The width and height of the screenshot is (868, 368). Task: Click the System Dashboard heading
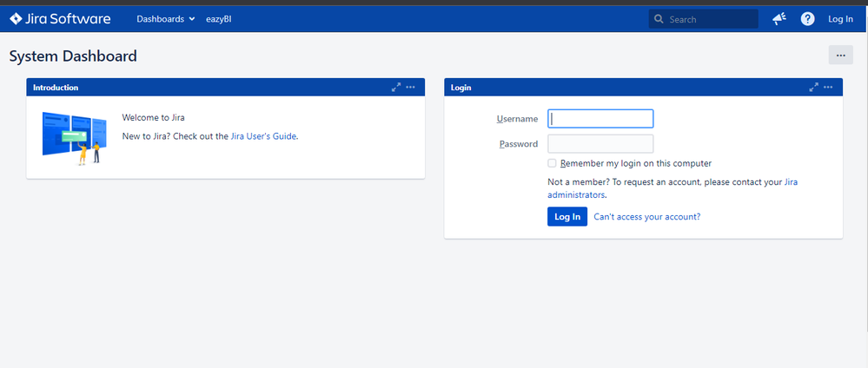(73, 56)
